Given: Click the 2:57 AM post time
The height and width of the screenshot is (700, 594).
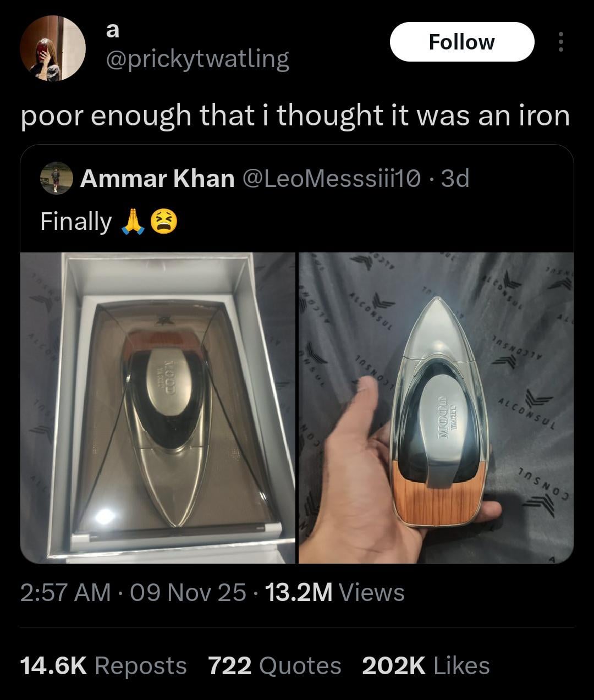Looking at the screenshot, I should (x=65, y=592).
